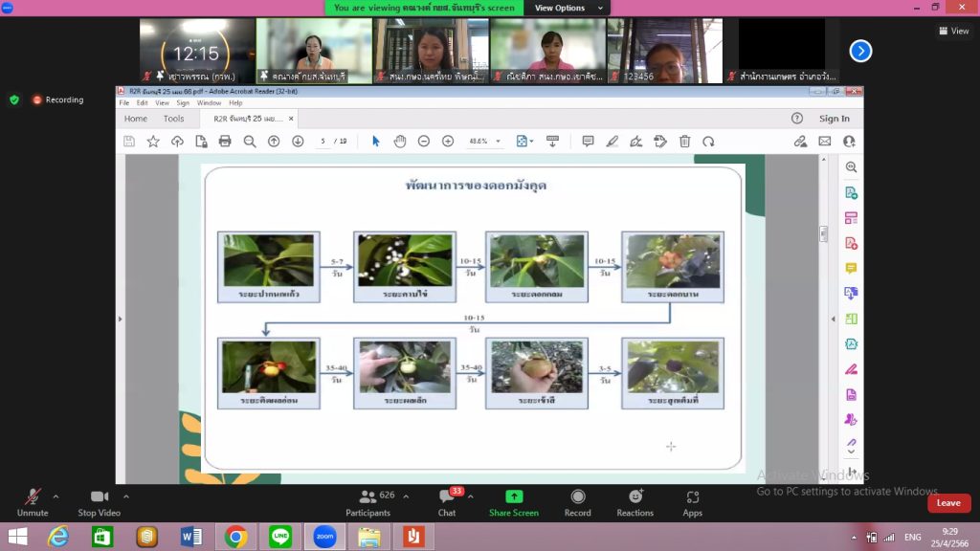Click the delete trash icon in toolbar
Image resolution: width=980 pixels, height=551 pixels.
684,142
